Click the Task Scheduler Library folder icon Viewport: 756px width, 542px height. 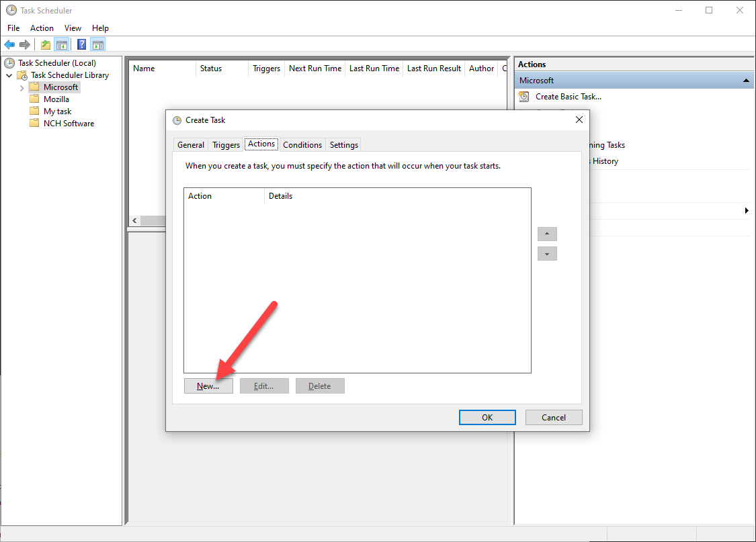22,75
